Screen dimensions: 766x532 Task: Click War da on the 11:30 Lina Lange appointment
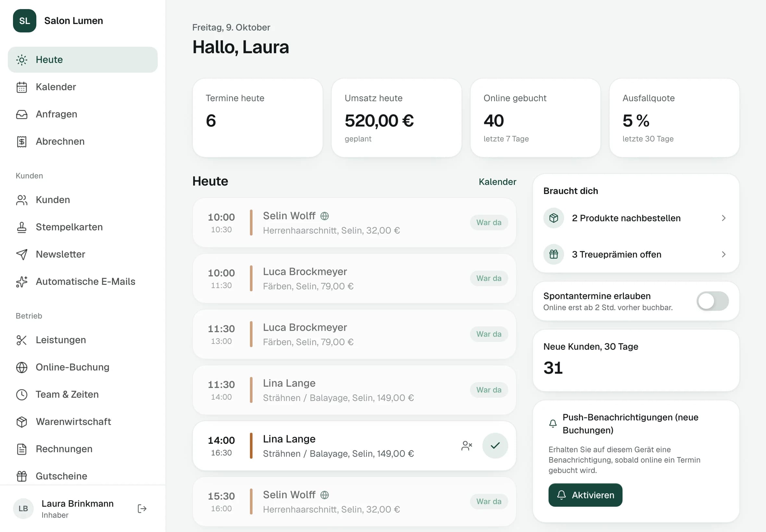489,390
